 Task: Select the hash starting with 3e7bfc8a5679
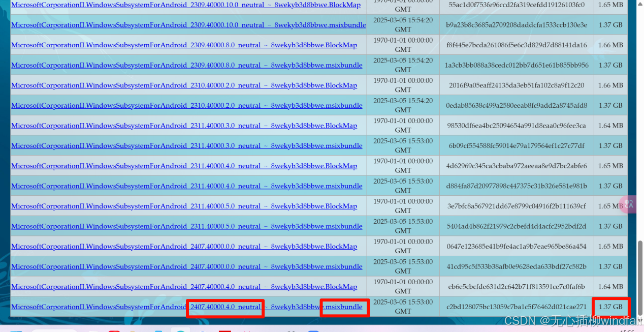[x=517, y=206]
